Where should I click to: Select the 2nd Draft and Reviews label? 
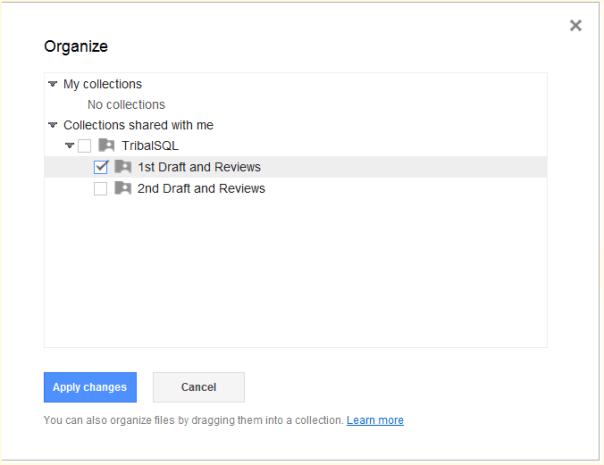pos(200,188)
